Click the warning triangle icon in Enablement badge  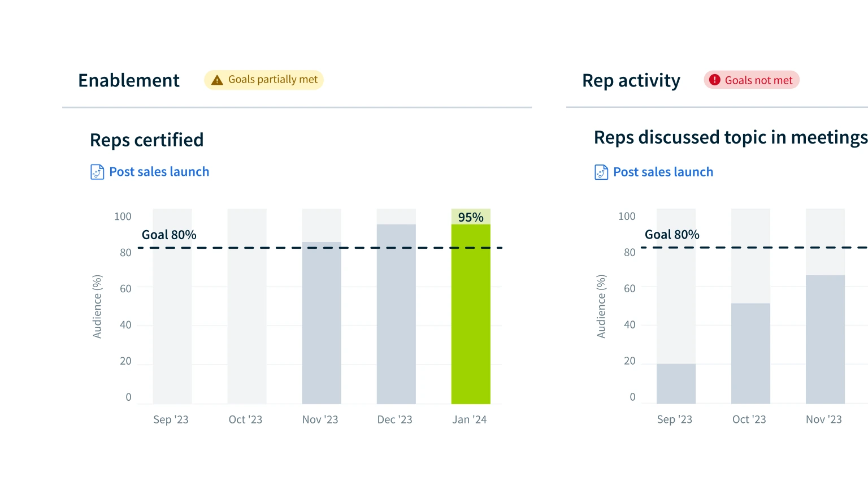217,80
